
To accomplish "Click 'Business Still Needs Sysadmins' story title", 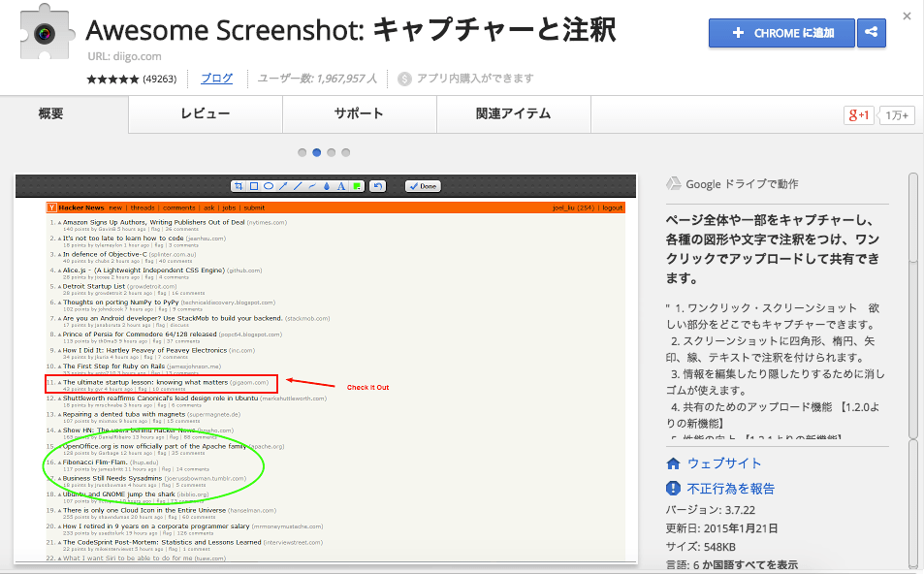I will click(112, 478).
